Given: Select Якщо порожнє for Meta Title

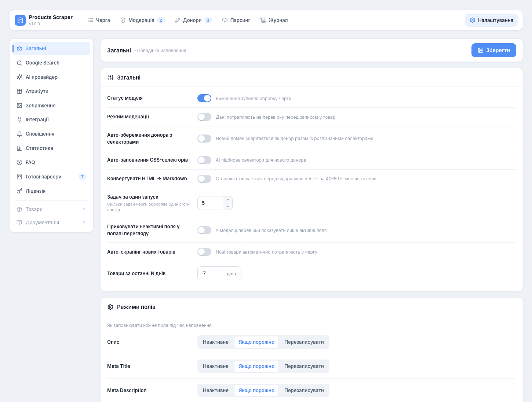Looking at the screenshot, I should click(256, 366).
